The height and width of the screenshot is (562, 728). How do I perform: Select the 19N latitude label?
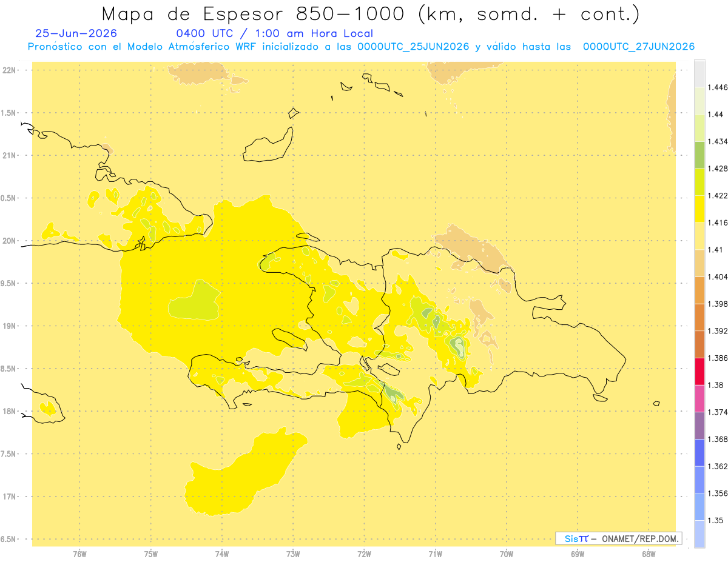[9, 326]
